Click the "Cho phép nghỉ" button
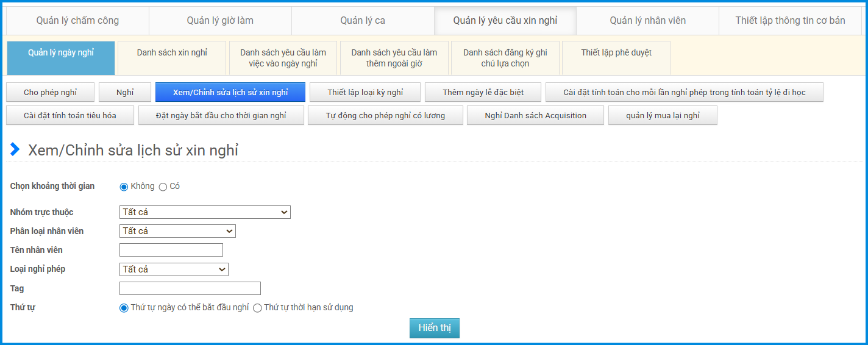The height and width of the screenshot is (345, 868). coord(50,93)
